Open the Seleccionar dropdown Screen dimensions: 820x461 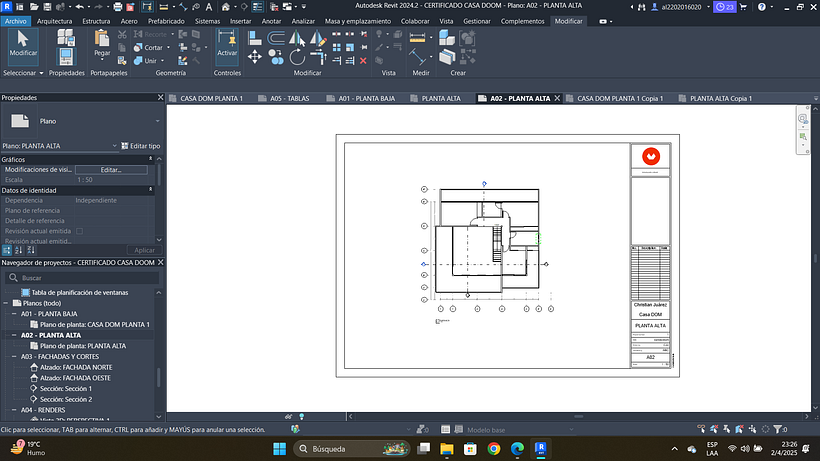coord(24,73)
